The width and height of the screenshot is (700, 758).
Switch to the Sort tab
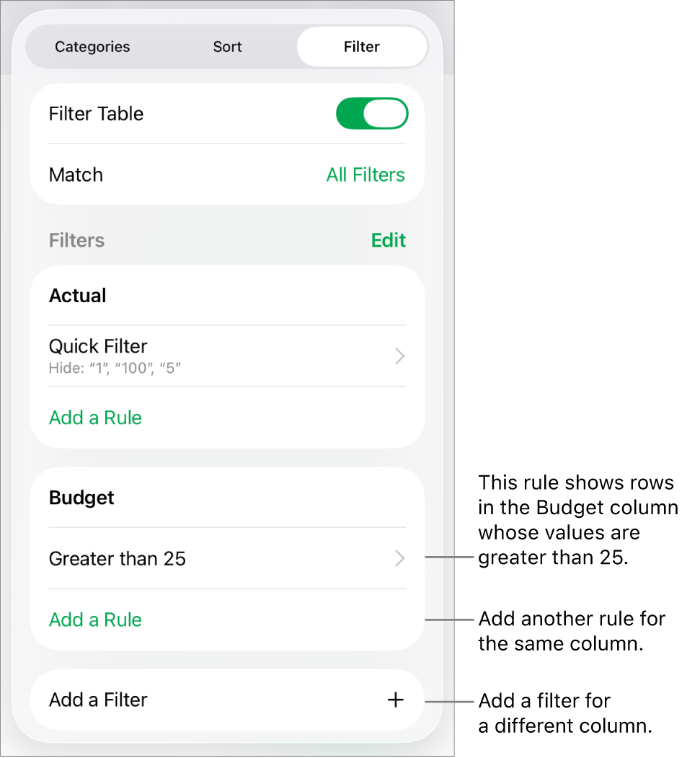click(x=227, y=46)
